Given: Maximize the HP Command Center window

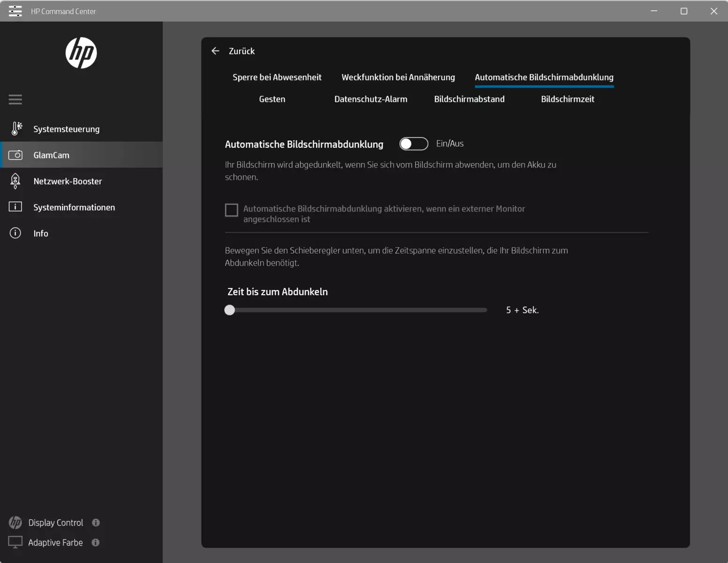Looking at the screenshot, I should pyautogui.click(x=684, y=11).
